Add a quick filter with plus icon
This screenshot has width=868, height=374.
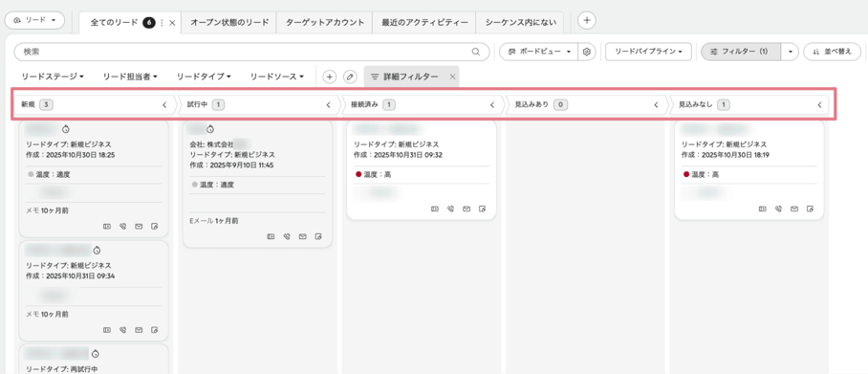pos(330,77)
